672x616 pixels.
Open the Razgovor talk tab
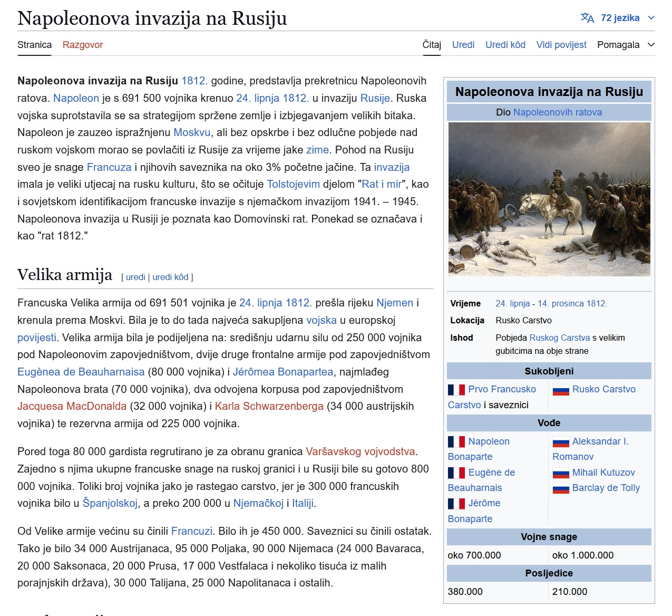(83, 45)
